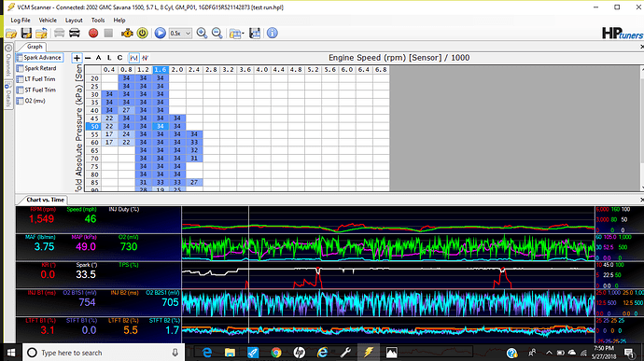Play back the log with blue play button
Screen dimensions: 644x361
(161, 34)
